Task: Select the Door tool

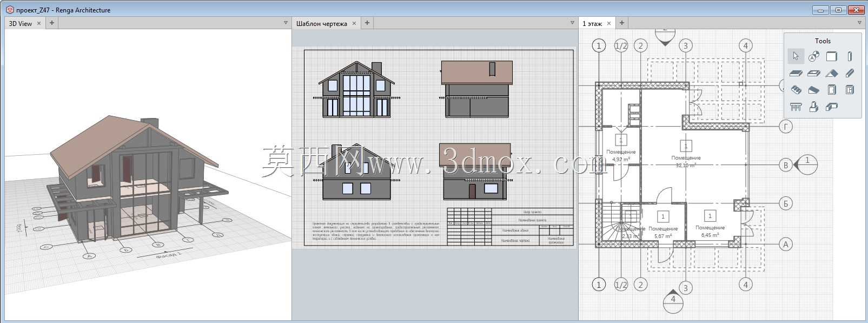Action: (x=832, y=90)
